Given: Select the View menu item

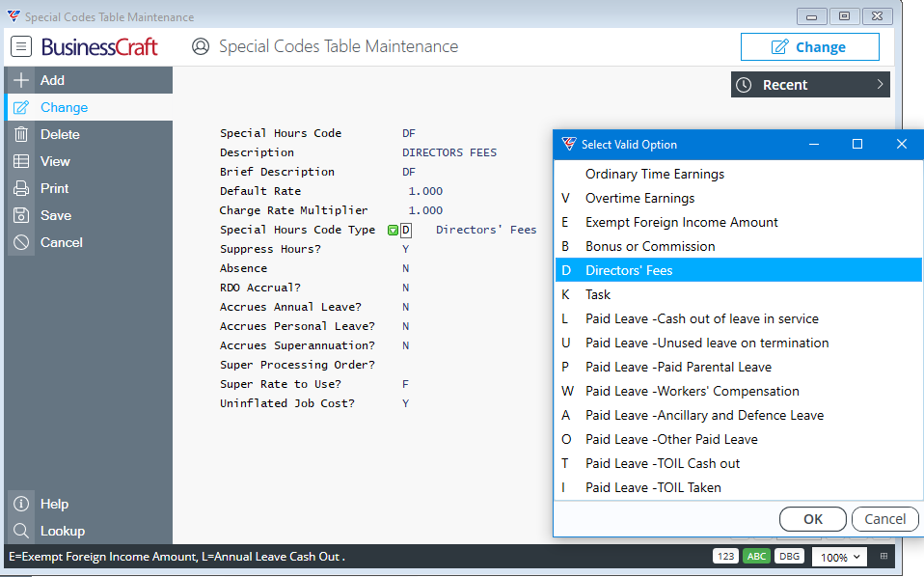Looking at the screenshot, I should tap(89, 161).
